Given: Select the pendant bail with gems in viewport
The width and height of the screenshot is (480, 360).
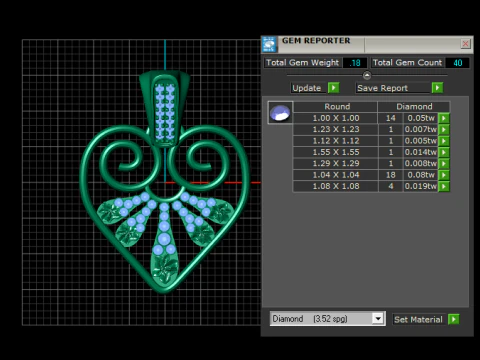Looking at the screenshot, I should point(165,108).
